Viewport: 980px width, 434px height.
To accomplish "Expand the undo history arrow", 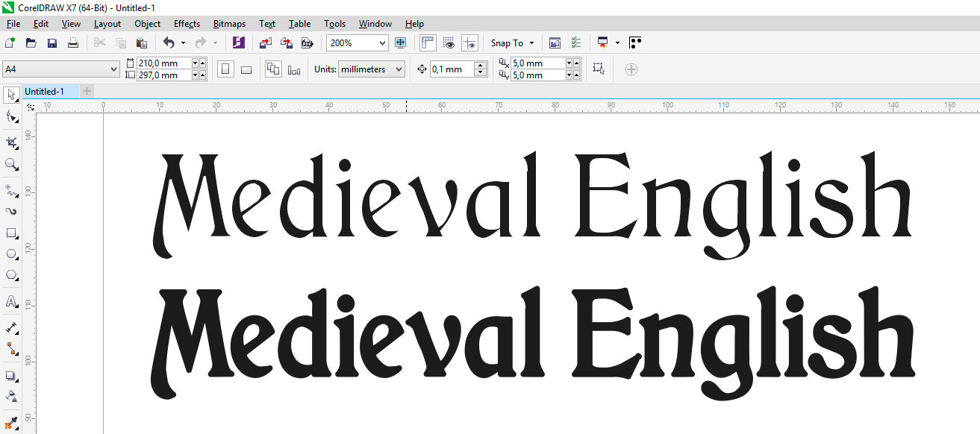I will [183, 43].
